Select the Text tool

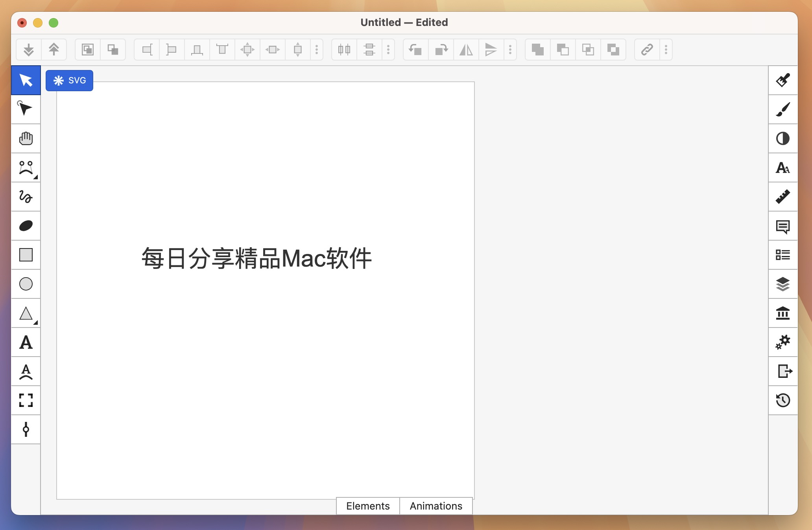27,342
